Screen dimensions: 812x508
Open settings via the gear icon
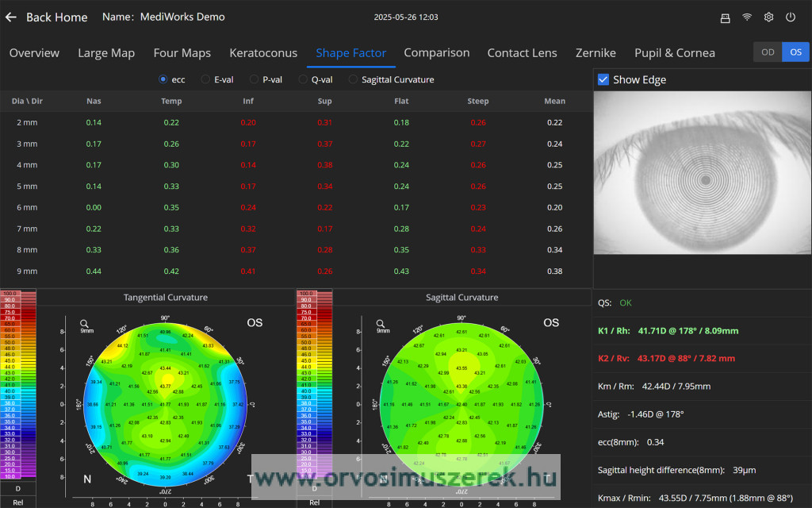click(768, 17)
